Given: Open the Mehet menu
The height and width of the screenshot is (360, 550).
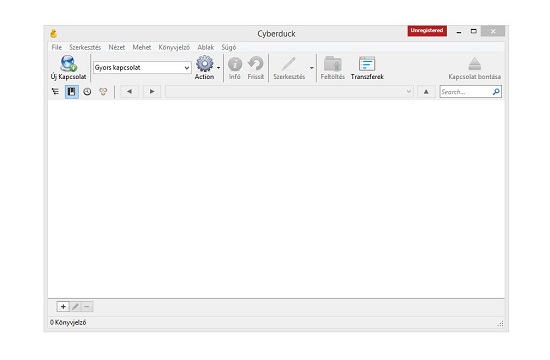Looking at the screenshot, I should tap(142, 47).
